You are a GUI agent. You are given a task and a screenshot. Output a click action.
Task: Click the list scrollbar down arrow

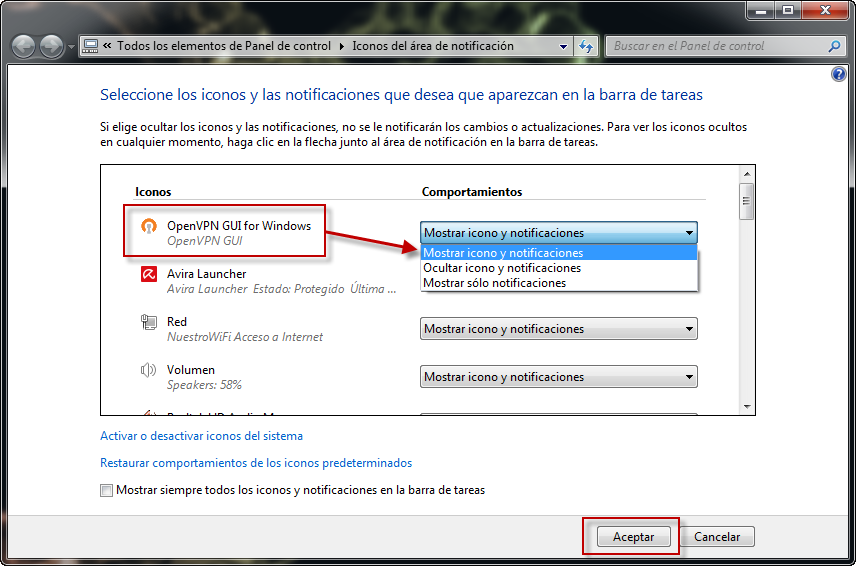coord(747,407)
